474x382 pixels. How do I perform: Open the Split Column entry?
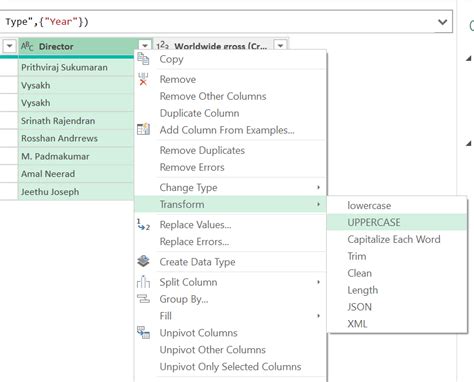coord(230,282)
